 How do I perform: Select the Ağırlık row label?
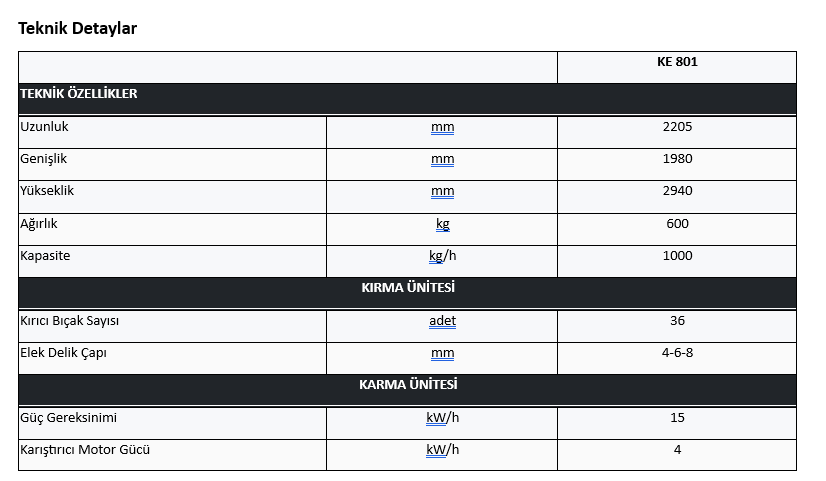(x=38, y=223)
